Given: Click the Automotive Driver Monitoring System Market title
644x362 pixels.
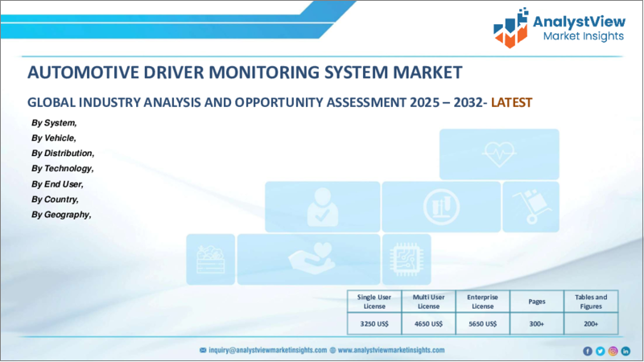Looking at the screenshot, I should pyautogui.click(x=245, y=72).
